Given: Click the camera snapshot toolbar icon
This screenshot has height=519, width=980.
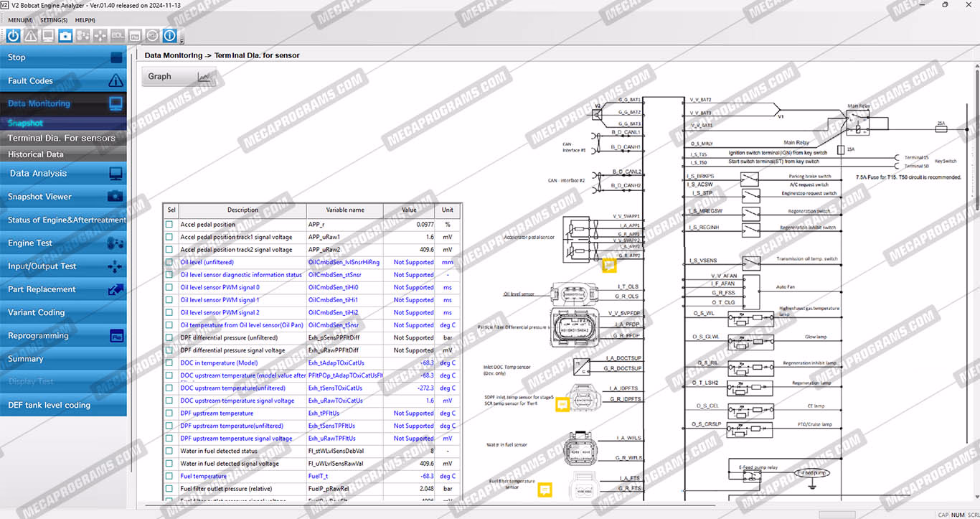Looking at the screenshot, I should (65, 35).
